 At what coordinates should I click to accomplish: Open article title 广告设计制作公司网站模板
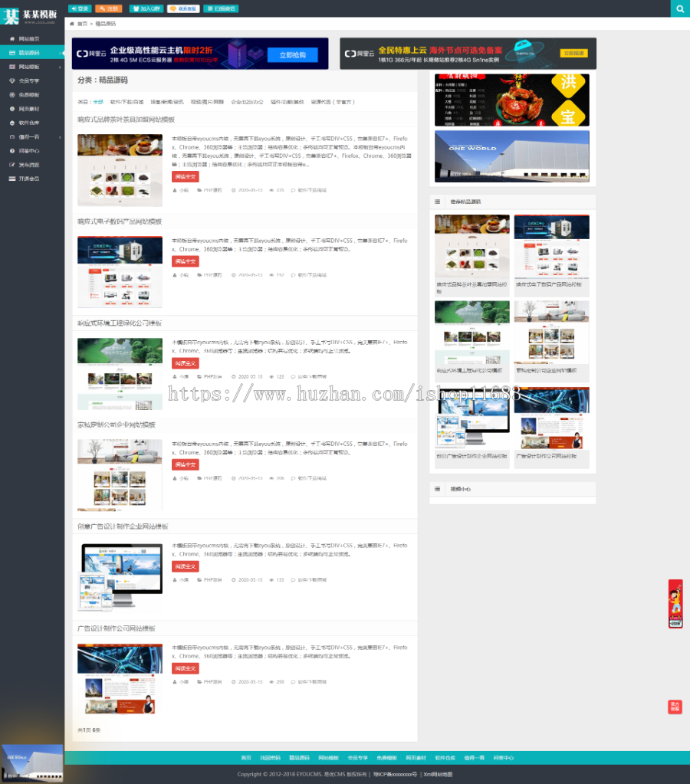tap(116, 628)
